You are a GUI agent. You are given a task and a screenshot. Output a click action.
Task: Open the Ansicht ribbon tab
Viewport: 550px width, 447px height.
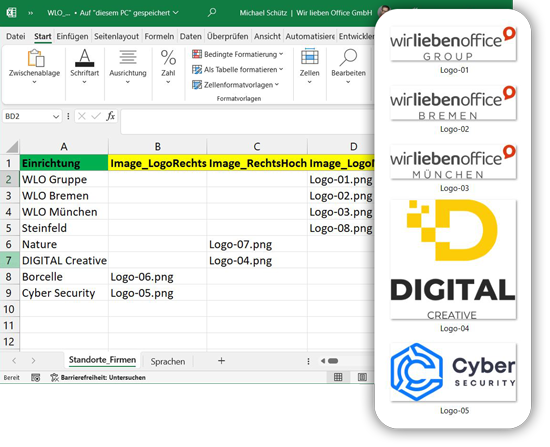tap(267, 36)
